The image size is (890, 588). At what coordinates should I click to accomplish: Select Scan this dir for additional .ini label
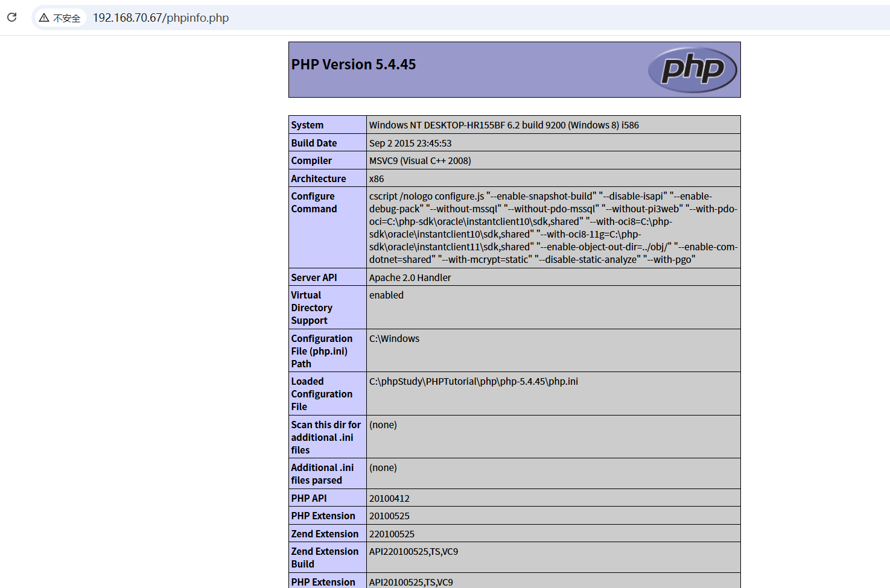click(326, 437)
